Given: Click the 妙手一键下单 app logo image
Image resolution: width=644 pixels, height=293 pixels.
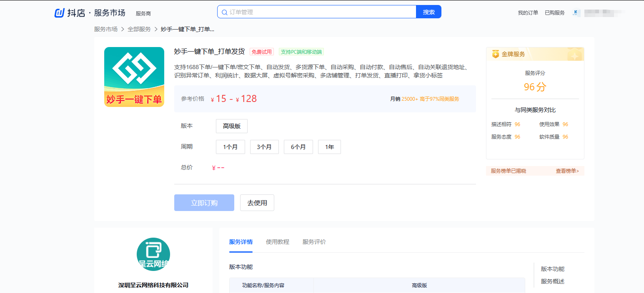Looking at the screenshot, I should (x=134, y=77).
